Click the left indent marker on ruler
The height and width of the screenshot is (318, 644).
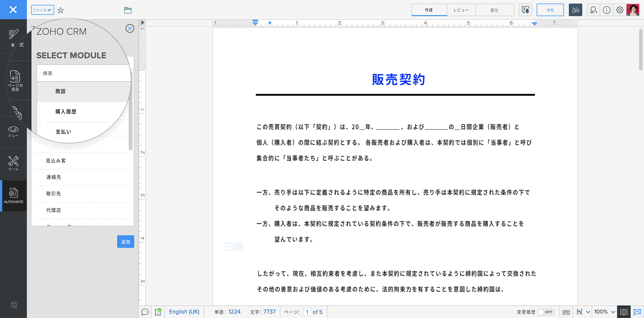click(255, 23)
